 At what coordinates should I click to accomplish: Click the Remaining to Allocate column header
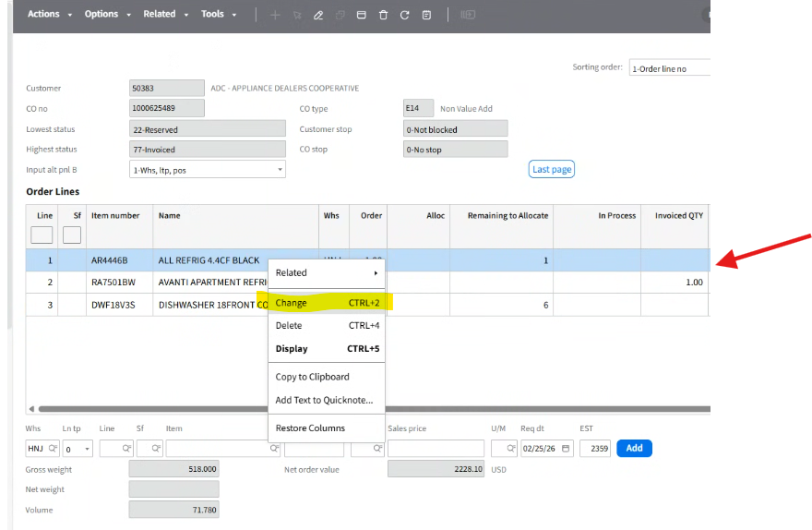point(508,215)
